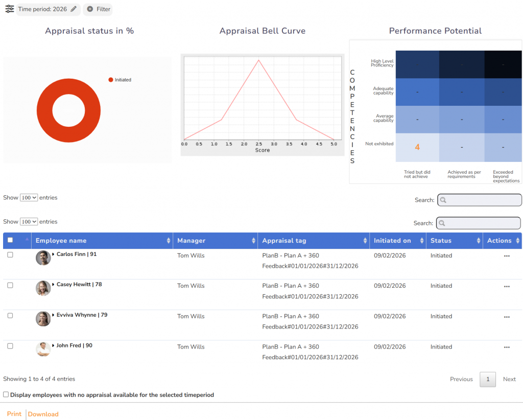This screenshot has height=420, width=523.
Task: Check the select-all header checkbox
Action: coord(10,240)
